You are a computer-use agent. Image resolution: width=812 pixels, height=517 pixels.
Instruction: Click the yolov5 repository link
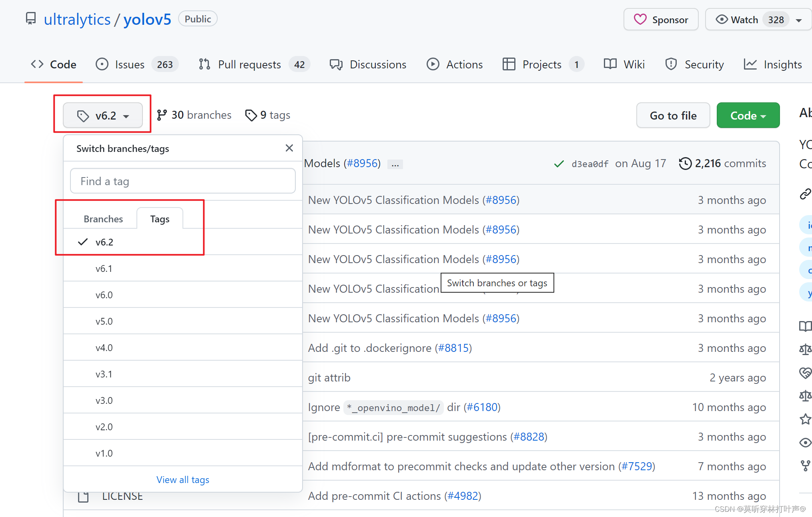pyautogui.click(x=147, y=19)
